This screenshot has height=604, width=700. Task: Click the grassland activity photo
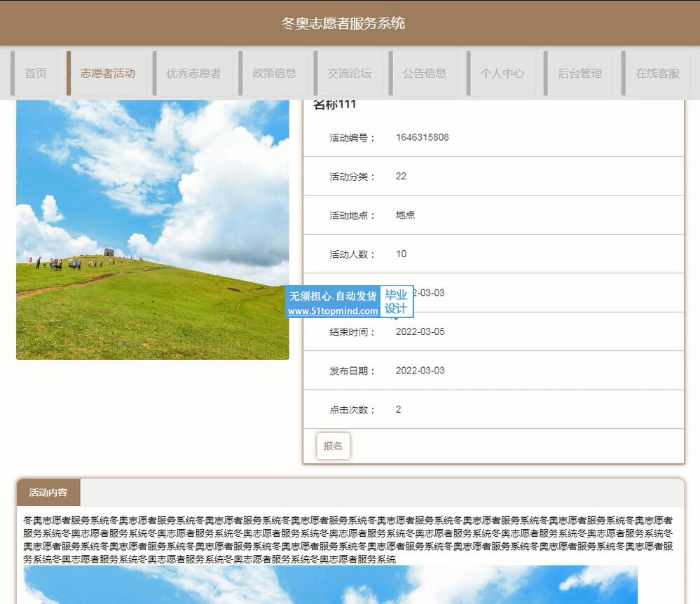(153, 230)
